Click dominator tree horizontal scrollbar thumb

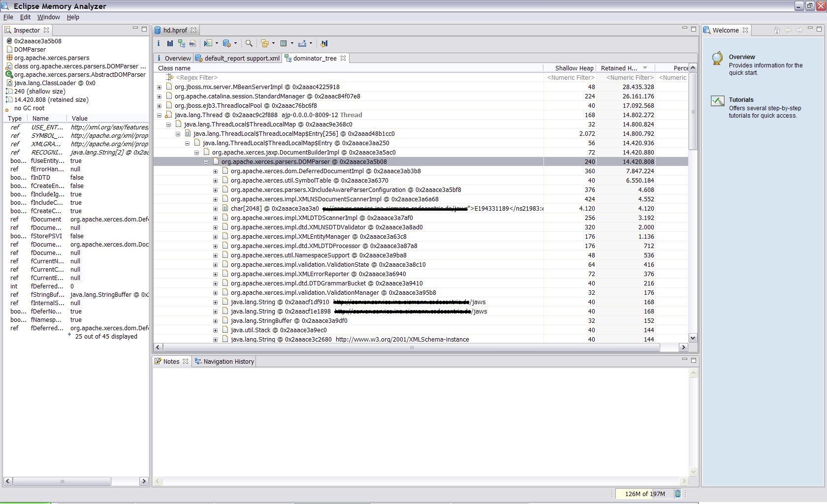tap(411, 347)
